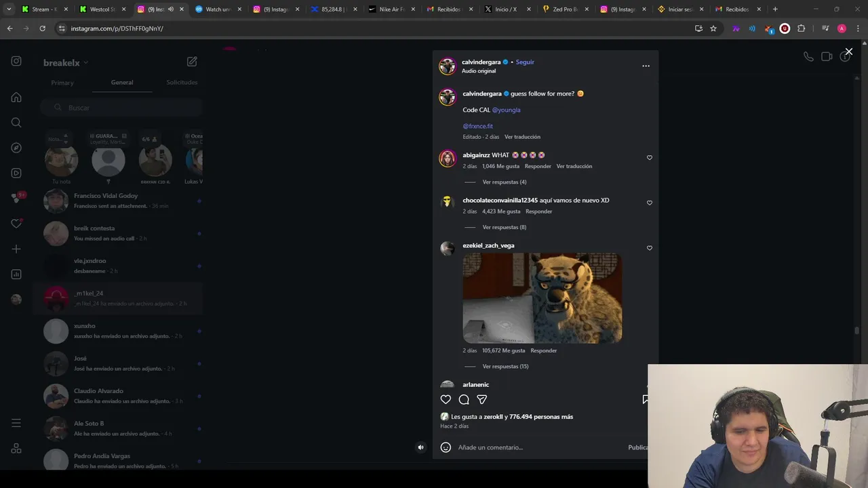Click the Create plus icon in sidebar
Image resolution: width=868 pixels, height=488 pixels.
tap(16, 249)
